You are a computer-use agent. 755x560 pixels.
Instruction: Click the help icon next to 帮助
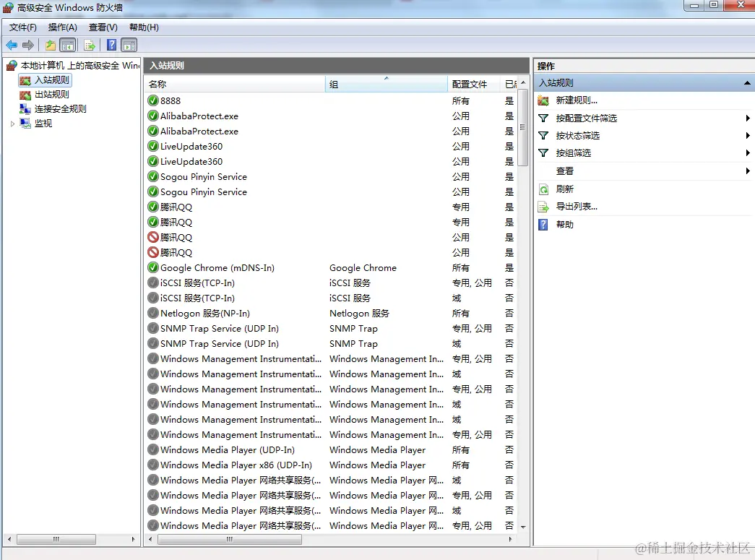[543, 225]
